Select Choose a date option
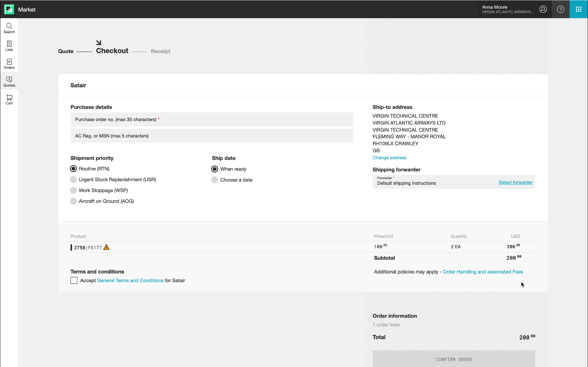The width and height of the screenshot is (588, 367). click(214, 180)
